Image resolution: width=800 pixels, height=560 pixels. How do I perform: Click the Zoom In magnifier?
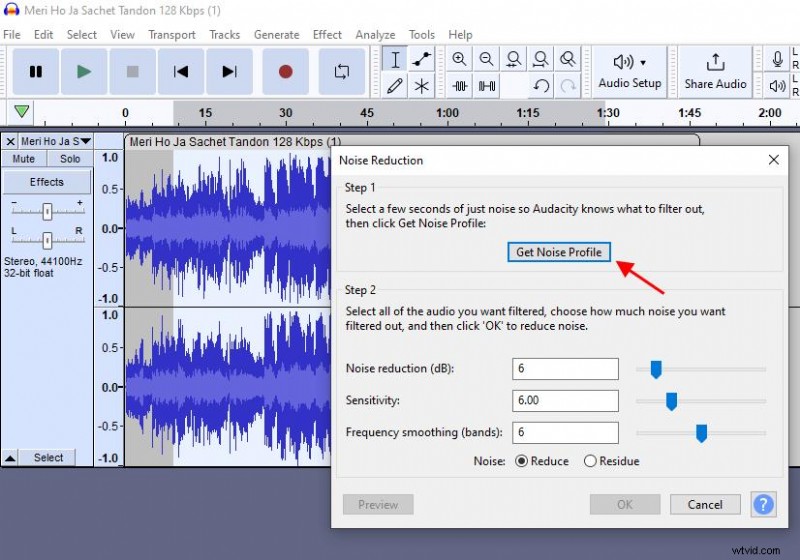(x=459, y=59)
